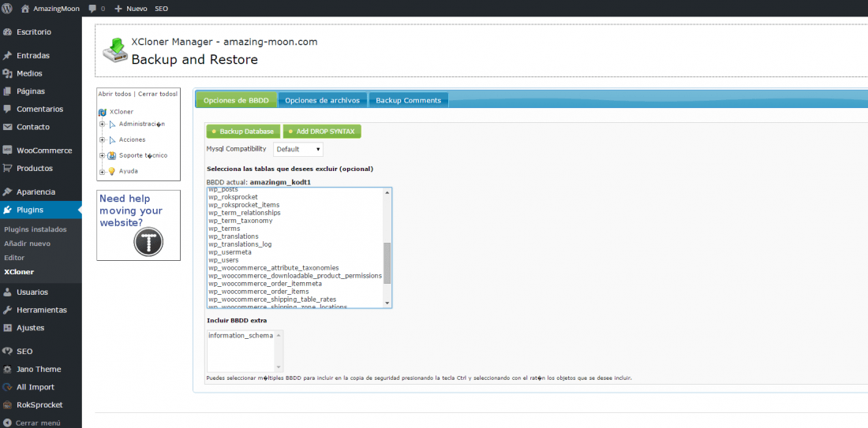Select XCloner submenu entry
Image resolution: width=868 pixels, height=428 pixels.
pos(19,272)
